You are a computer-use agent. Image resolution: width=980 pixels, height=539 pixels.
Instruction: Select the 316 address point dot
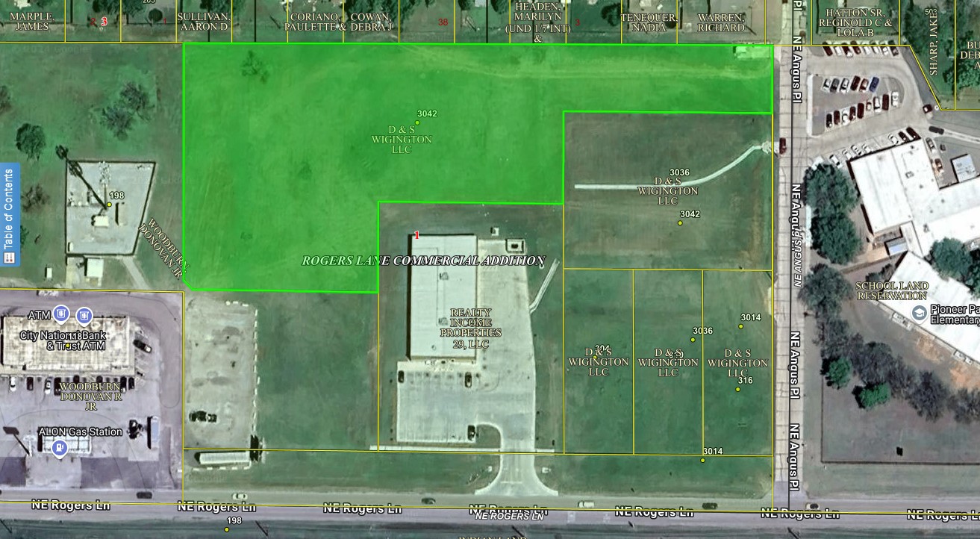click(737, 389)
